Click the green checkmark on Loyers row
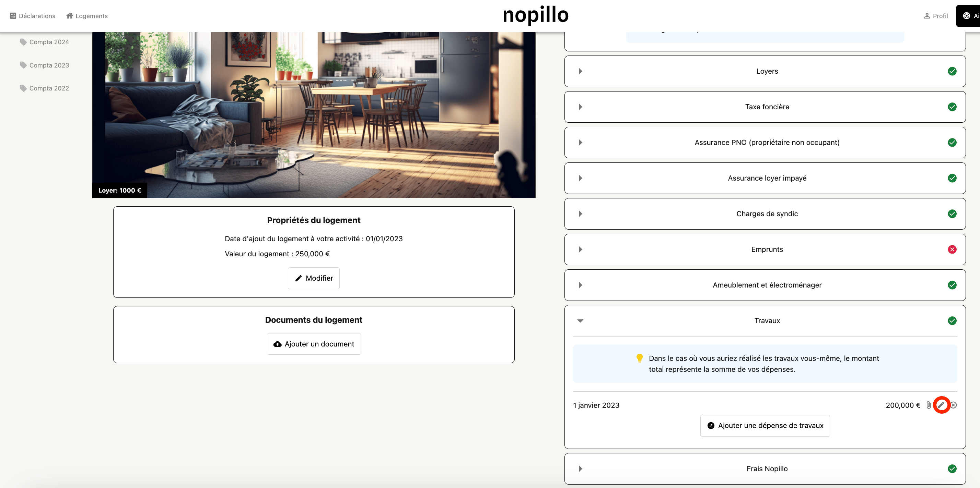The image size is (980, 488). [952, 71]
